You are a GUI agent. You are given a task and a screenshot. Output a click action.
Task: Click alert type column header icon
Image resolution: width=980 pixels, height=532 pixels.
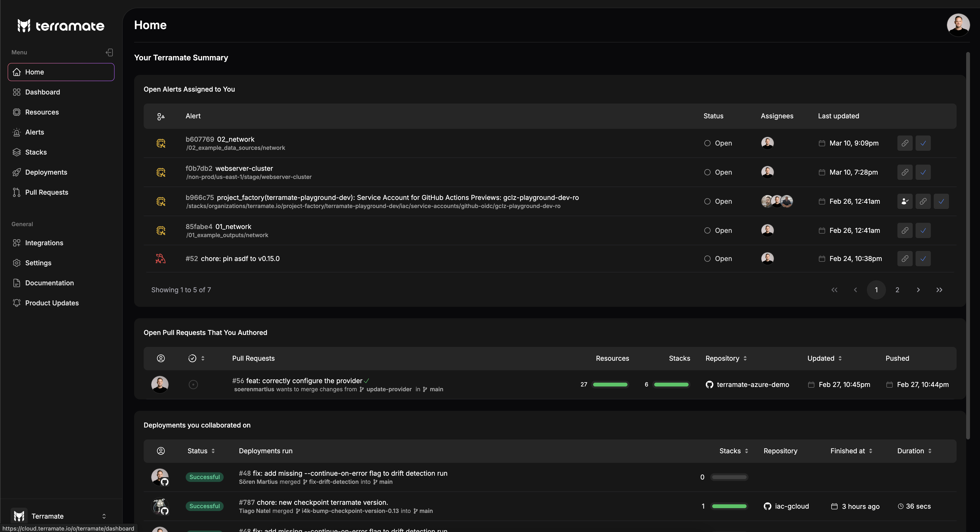[x=161, y=116]
